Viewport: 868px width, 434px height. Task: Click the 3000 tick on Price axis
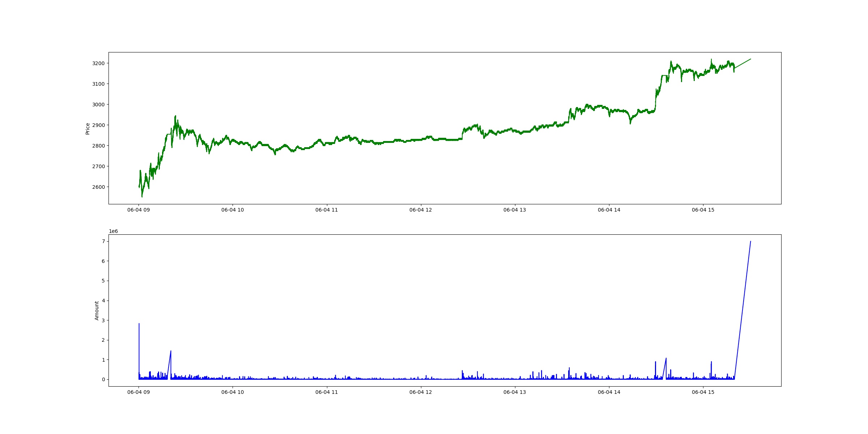click(x=98, y=105)
